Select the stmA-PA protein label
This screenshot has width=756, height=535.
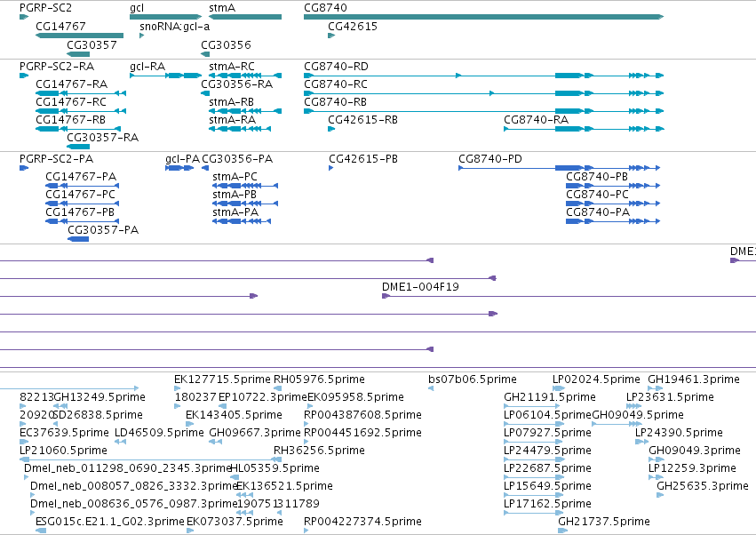point(235,212)
